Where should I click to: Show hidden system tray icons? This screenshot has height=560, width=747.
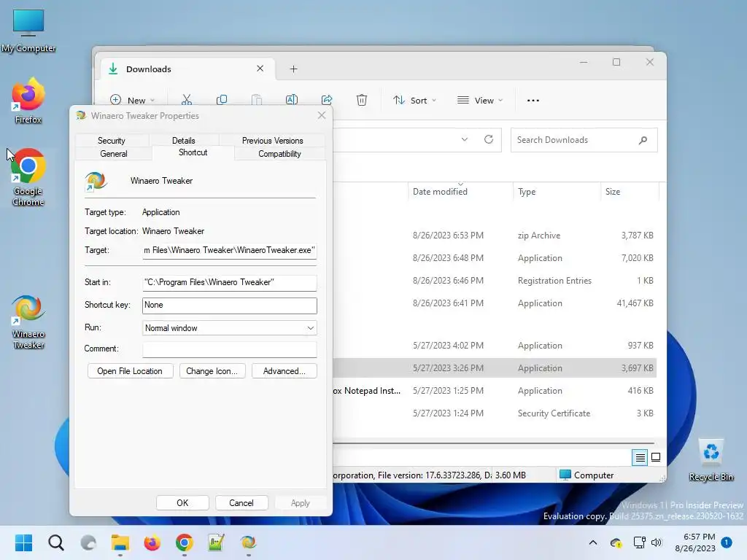pos(593,542)
